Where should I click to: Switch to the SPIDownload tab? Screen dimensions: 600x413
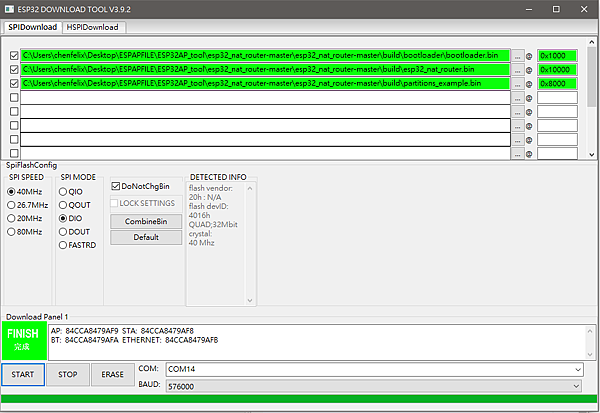click(x=33, y=27)
